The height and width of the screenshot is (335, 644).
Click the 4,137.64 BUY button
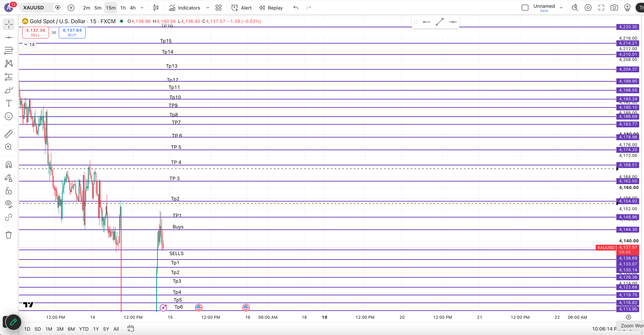pos(72,32)
